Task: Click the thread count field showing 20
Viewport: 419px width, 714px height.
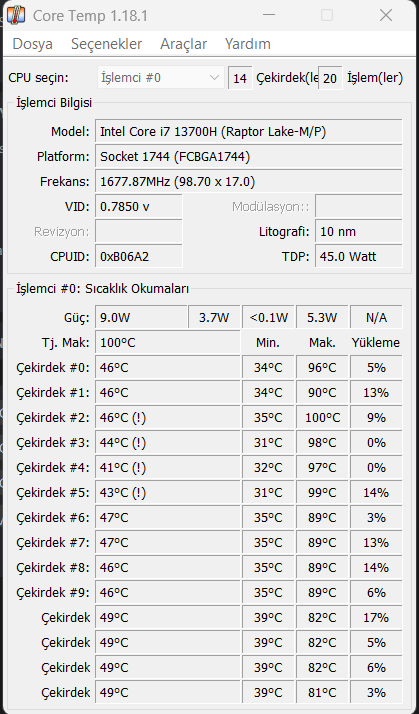Action: (x=330, y=78)
